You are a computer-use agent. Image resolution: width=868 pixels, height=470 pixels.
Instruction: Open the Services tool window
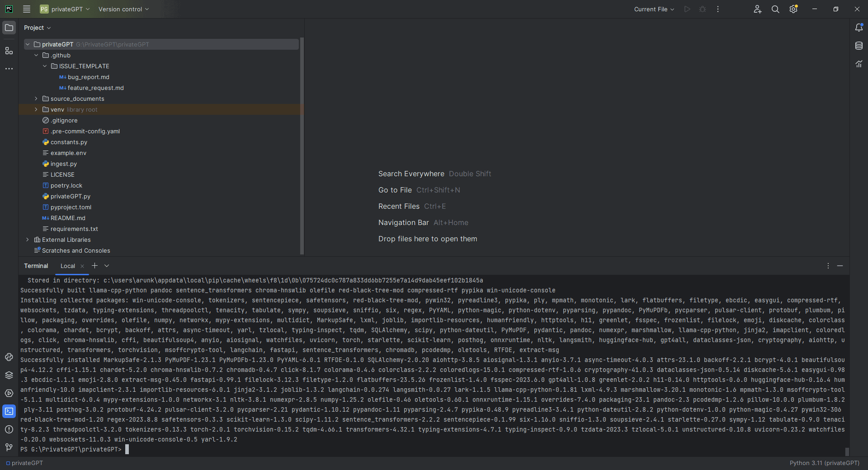(9, 393)
